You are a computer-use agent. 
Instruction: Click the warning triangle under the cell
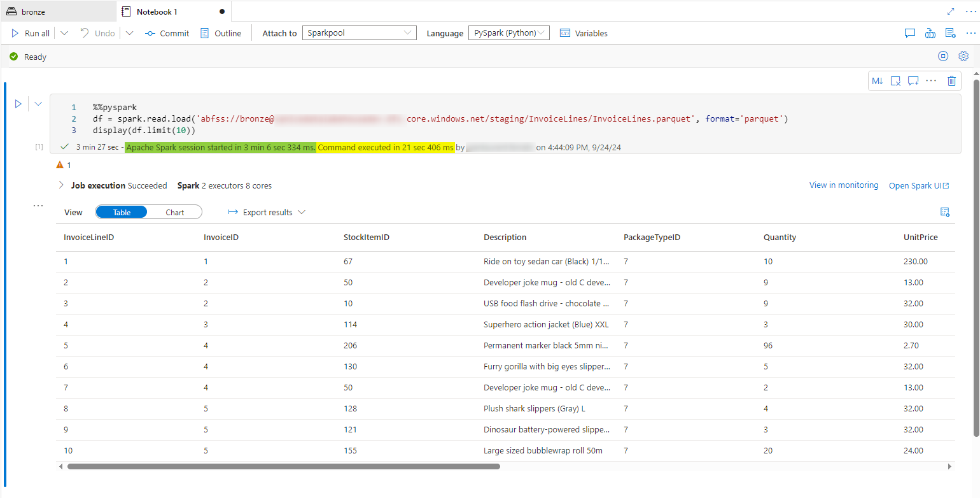[x=60, y=165]
